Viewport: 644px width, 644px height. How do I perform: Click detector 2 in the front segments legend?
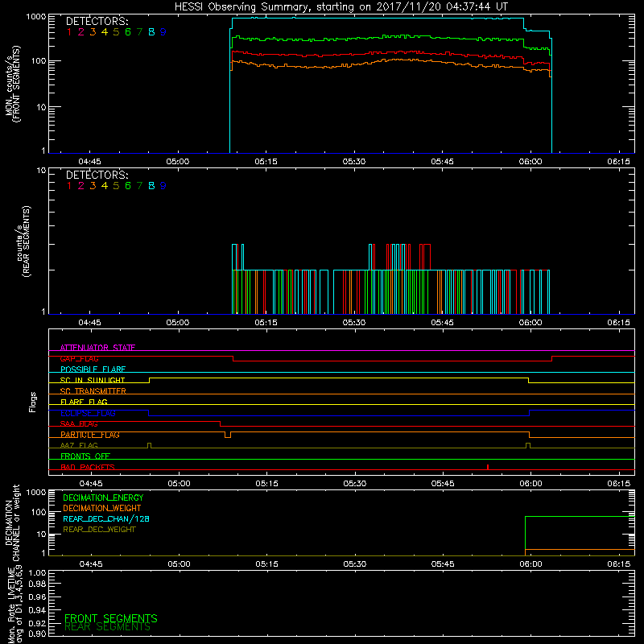[81, 32]
